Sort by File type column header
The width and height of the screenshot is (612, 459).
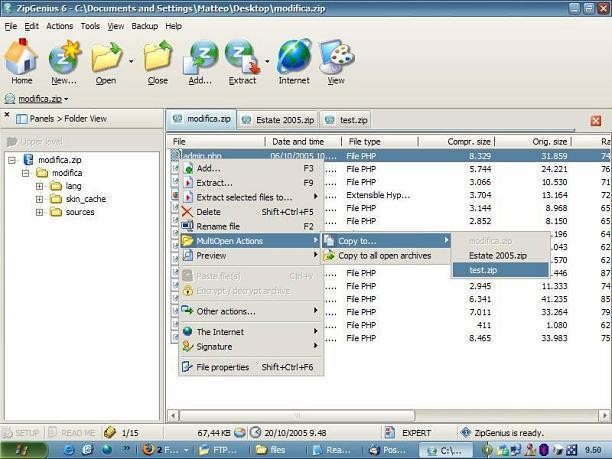380,142
